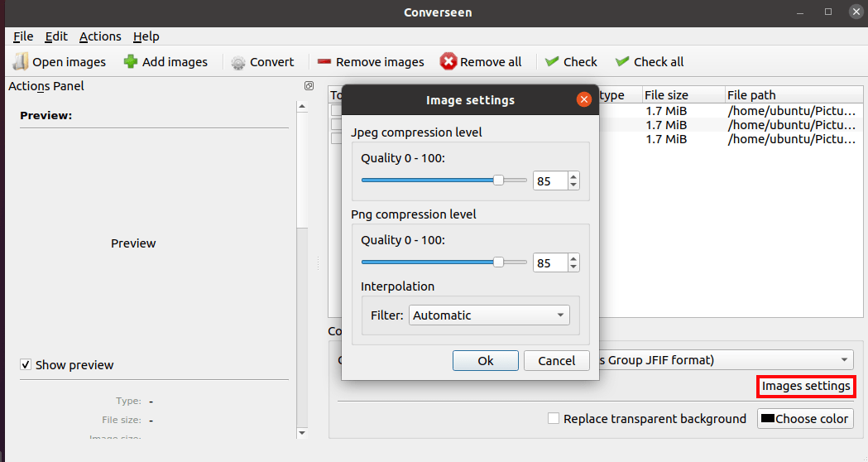Select third row file path /home/ubuntu/Pictu…
Screen dimensions: 868x462
[x=792, y=139]
